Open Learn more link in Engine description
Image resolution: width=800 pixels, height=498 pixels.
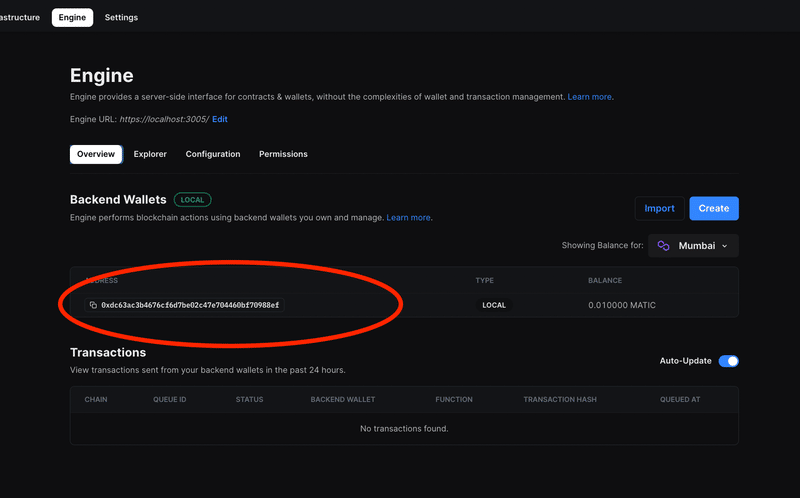[589, 97]
